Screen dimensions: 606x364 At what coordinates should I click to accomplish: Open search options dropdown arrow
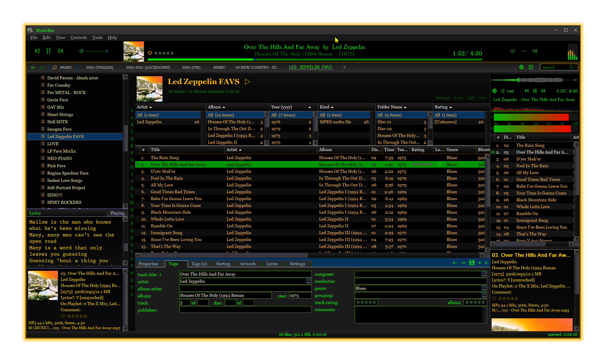[575, 67]
